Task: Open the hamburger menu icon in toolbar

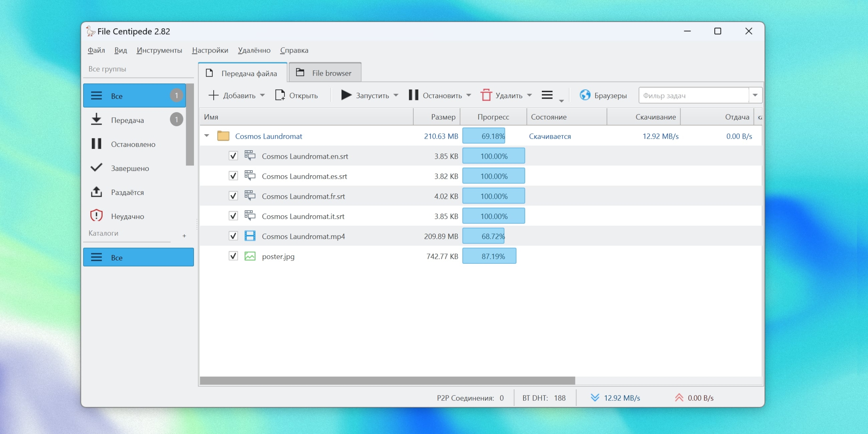Action: (547, 95)
